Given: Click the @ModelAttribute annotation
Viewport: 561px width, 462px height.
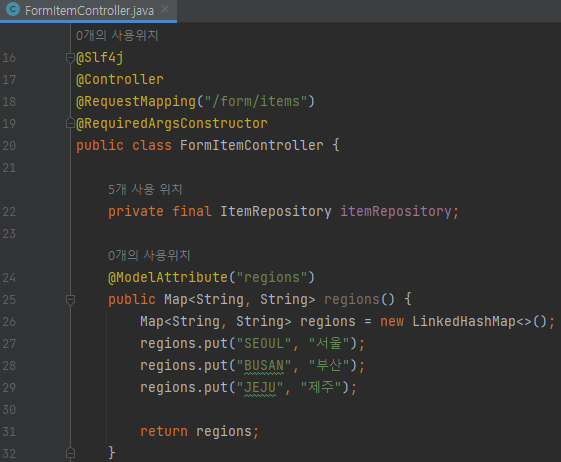Looking at the screenshot, I should 168,277.
